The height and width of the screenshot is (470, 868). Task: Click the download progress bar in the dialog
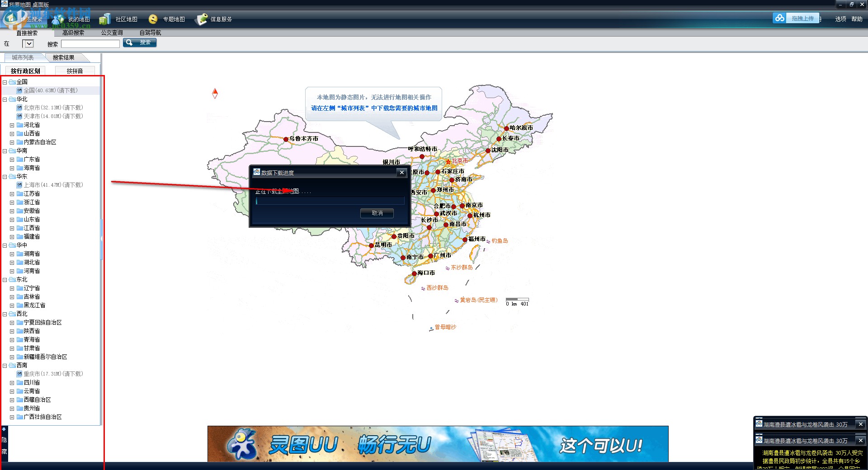[x=330, y=201]
